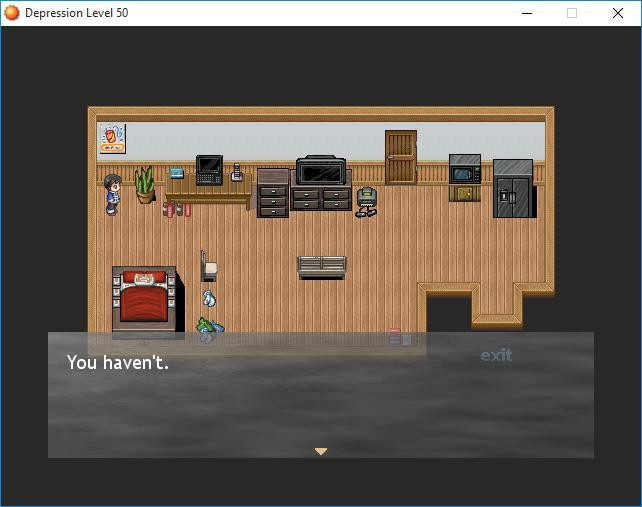Click the red bottles under the desk

[x=176, y=209]
